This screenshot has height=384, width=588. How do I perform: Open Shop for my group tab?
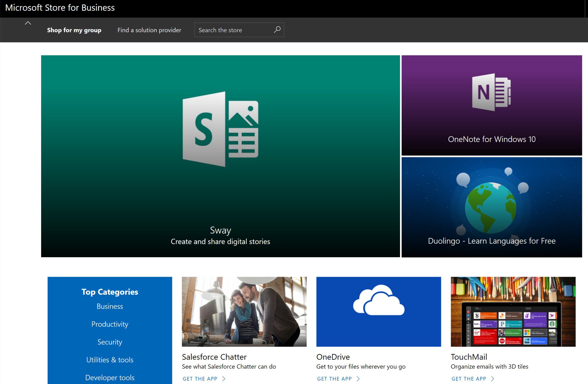tap(74, 30)
